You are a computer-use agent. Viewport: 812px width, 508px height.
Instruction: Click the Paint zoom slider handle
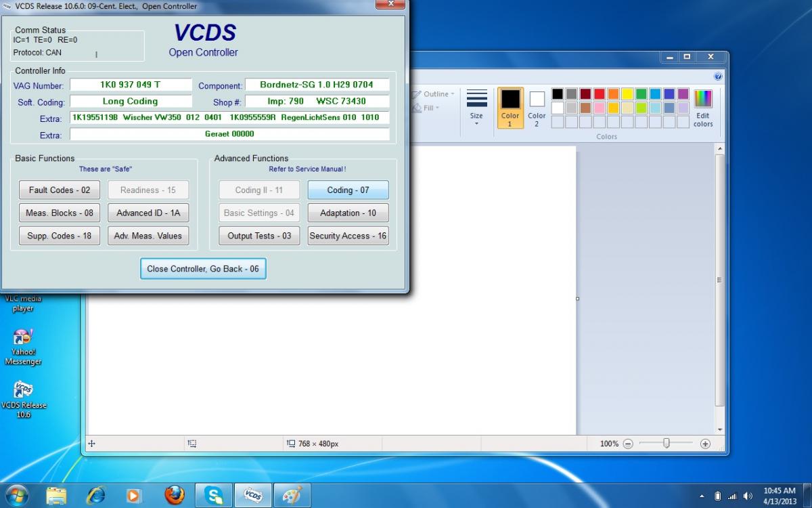click(x=667, y=444)
